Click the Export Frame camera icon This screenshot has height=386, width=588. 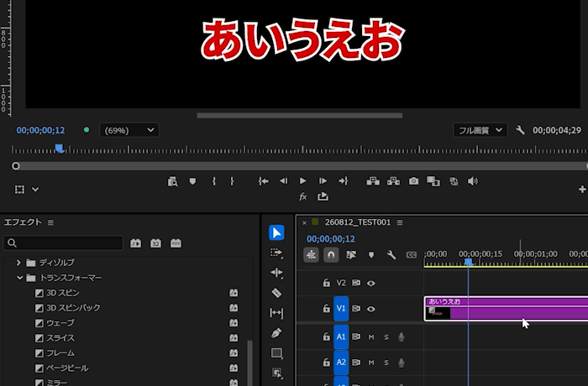tap(413, 181)
